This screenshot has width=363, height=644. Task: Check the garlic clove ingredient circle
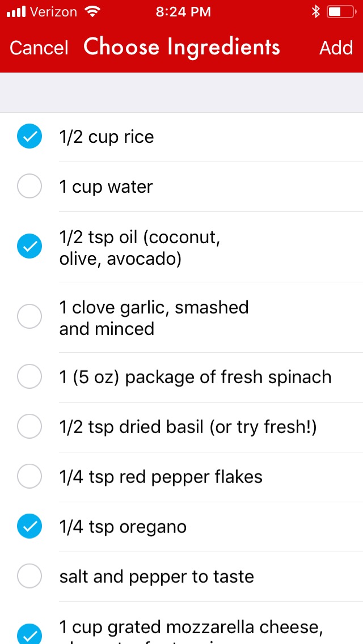(29, 316)
